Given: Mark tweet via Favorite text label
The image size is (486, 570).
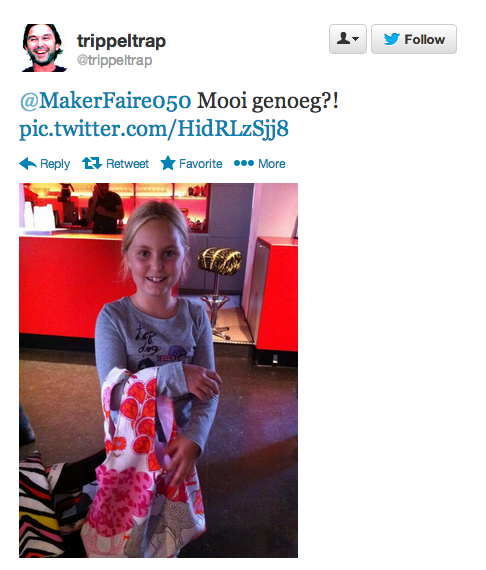Looking at the screenshot, I should [201, 164].
